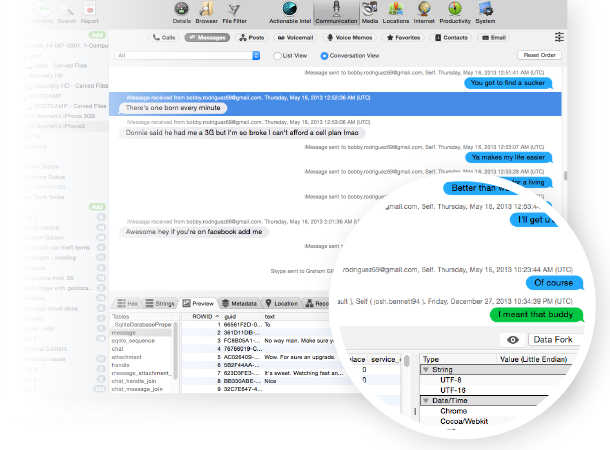Open the System category icon
The height and width of the screenshot is (450, 610).
click(x=485, y=13)
